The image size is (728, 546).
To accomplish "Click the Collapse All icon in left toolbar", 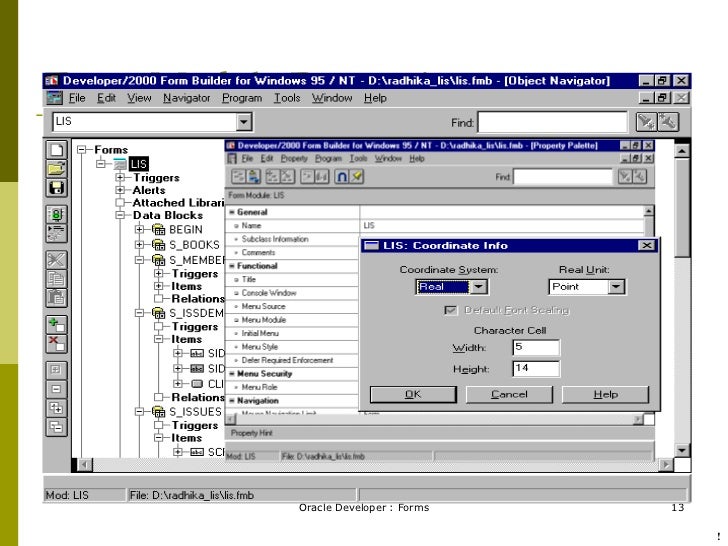I will [x=56, y=427].
